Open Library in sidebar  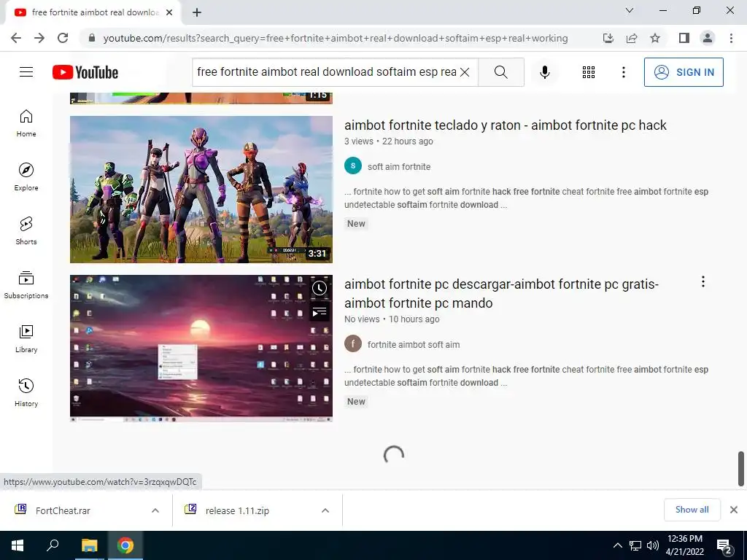tap(26, 338)
